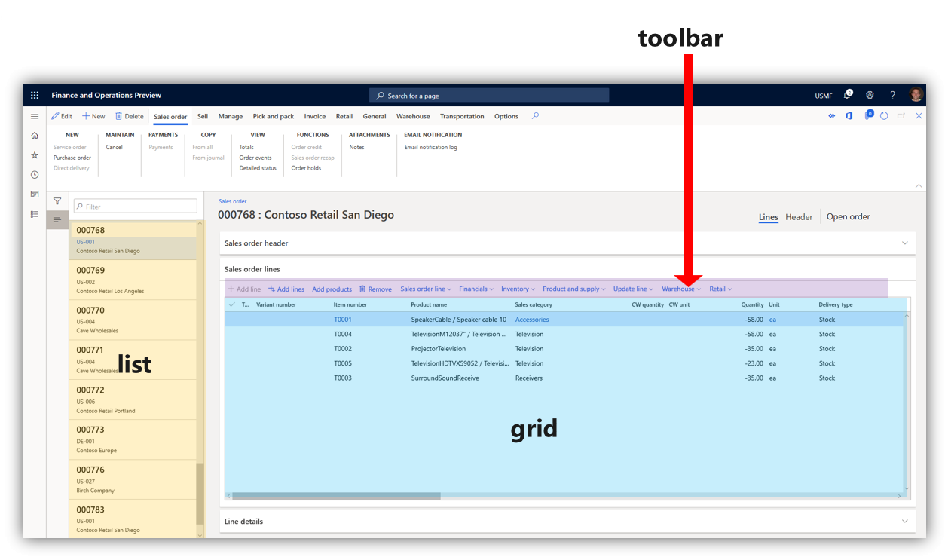
Task: Click the order list vertical scrollbar
Action: click(200, 494)
